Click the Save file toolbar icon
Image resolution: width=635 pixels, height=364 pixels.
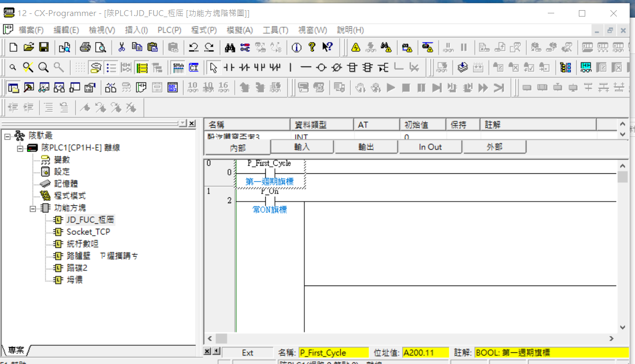click(44, 47)
